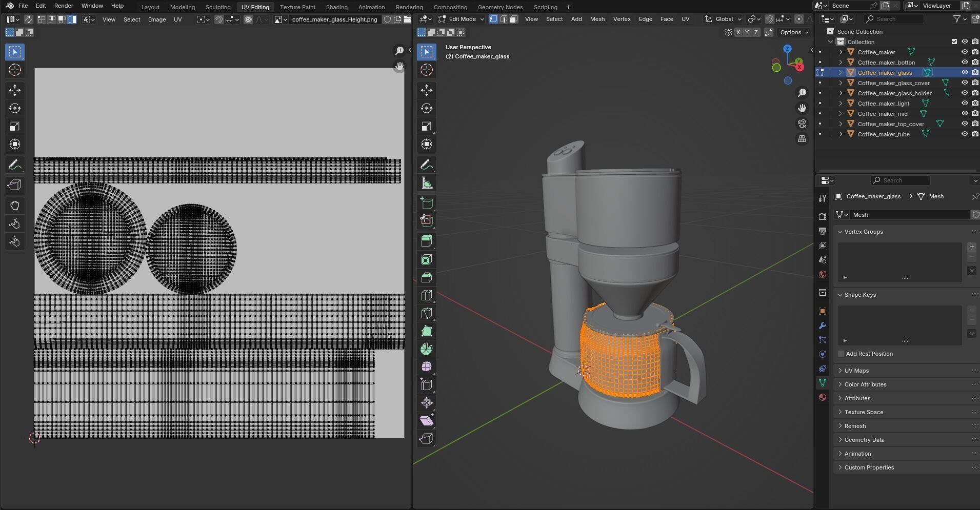Select the Annotate tool in 3D viewport toolbar
Screen dimensions: 980x510
426,165
